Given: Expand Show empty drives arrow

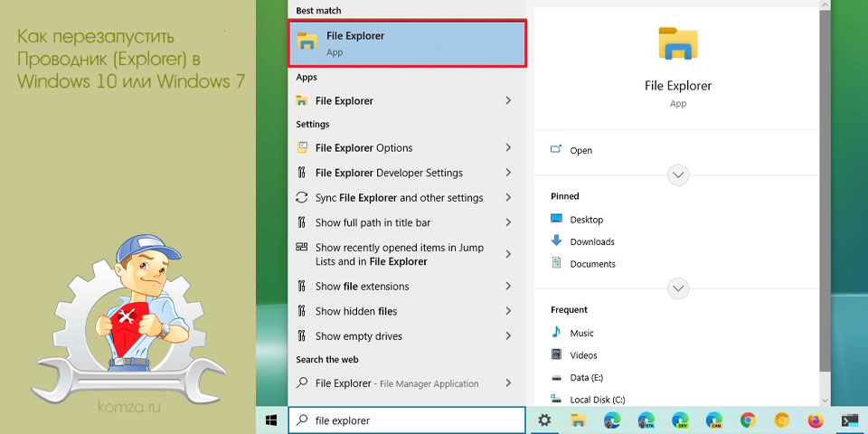Looking at the screenshot, I should 508,336.
